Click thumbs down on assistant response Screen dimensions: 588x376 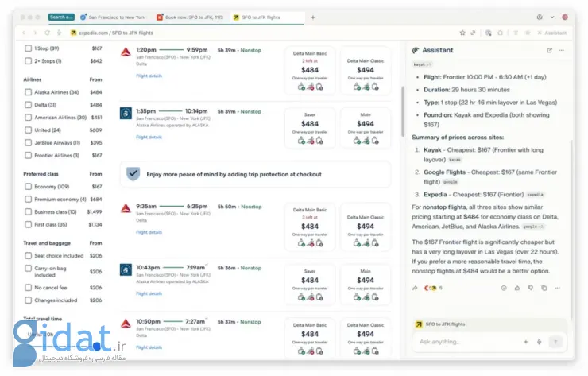(x=531, y=288)
